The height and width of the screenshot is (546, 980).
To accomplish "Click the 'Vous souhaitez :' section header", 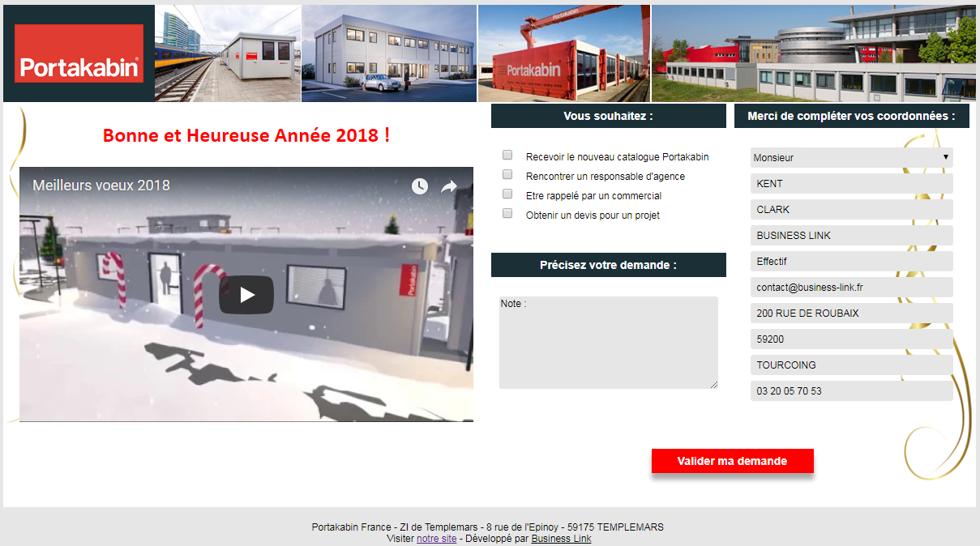I will [x=608, y=116].
